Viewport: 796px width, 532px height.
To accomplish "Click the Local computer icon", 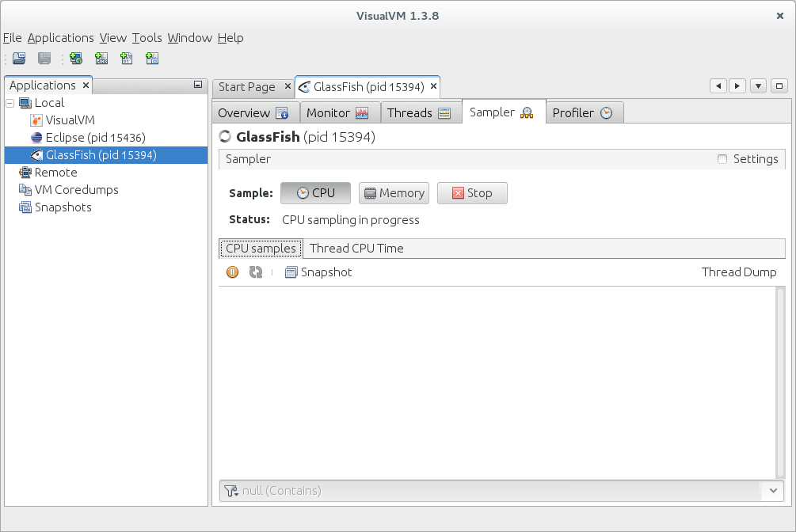I will (25, 103).
